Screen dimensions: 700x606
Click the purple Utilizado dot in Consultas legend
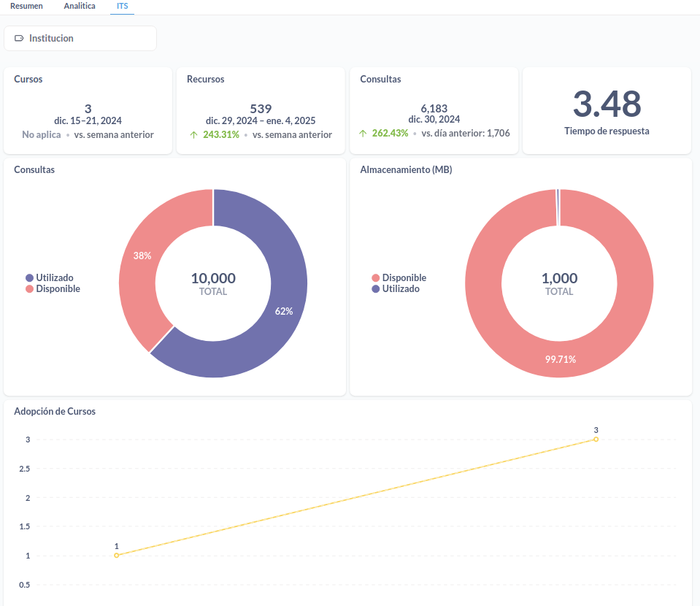[x=29, y=278]
